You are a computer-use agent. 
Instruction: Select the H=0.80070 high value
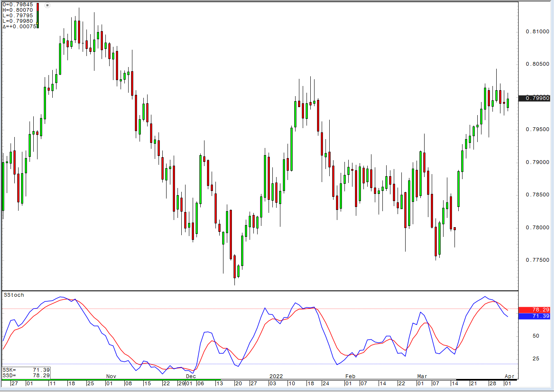18,10
